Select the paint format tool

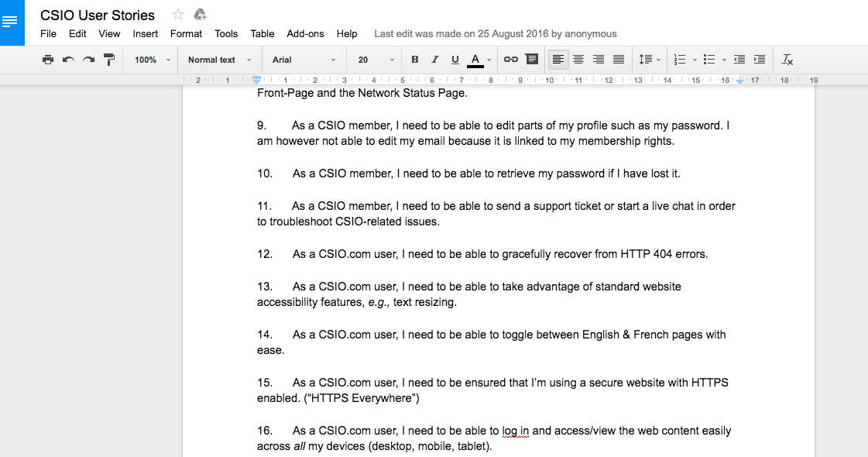109,60
